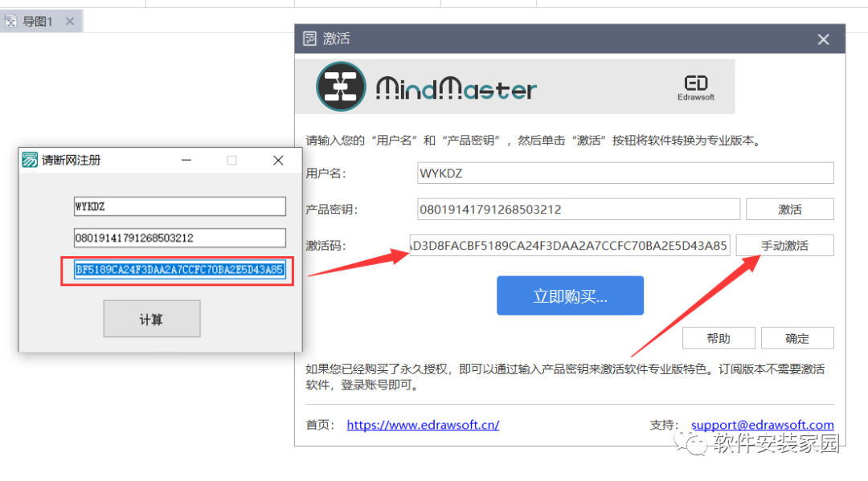Select the serial number field in keygen
Viewport: 868px width, 481px height.
click(x=179, y=238)
